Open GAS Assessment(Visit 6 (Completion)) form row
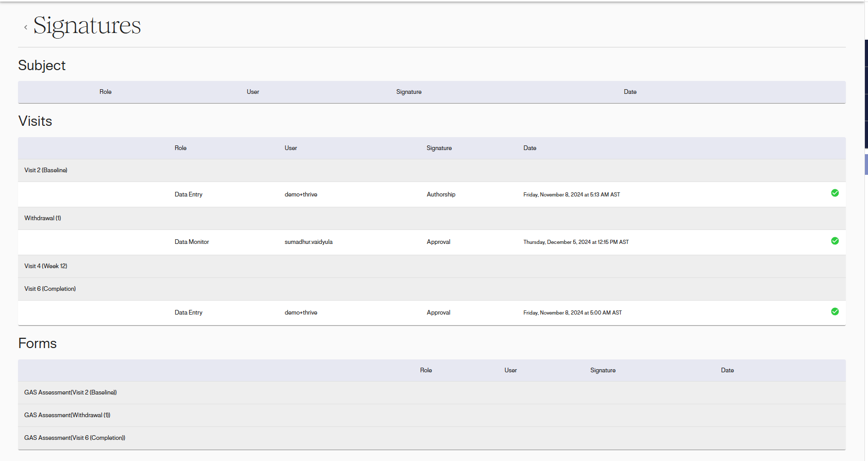The width and height of the screenshot is (868, 461). (x=75, y=438)
